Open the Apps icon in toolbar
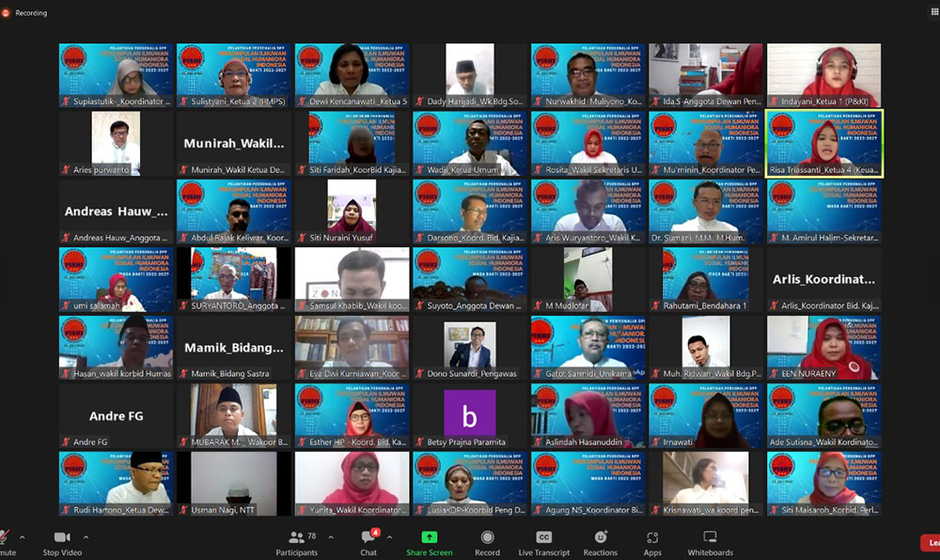The width and height of the screenshot is (940, 560). coord(652,537)
